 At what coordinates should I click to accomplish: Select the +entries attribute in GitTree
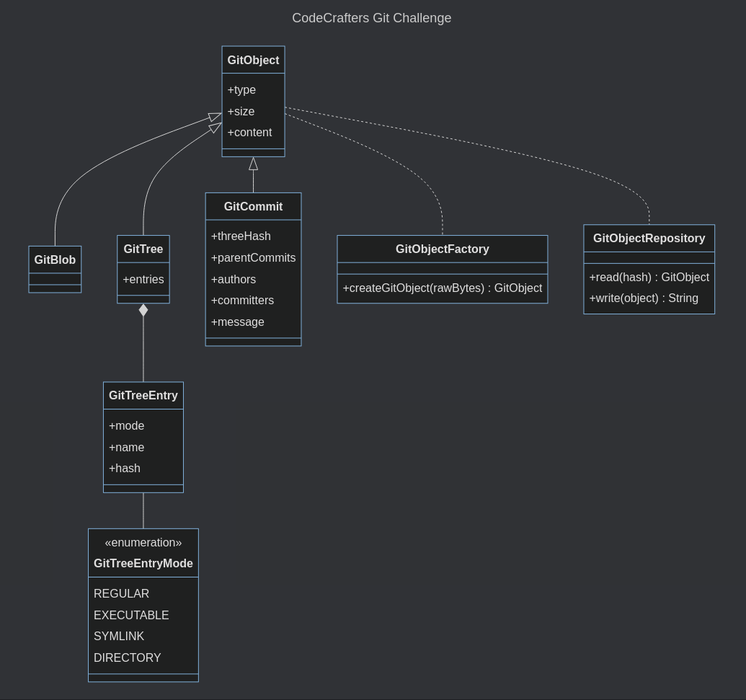(143, 280)
